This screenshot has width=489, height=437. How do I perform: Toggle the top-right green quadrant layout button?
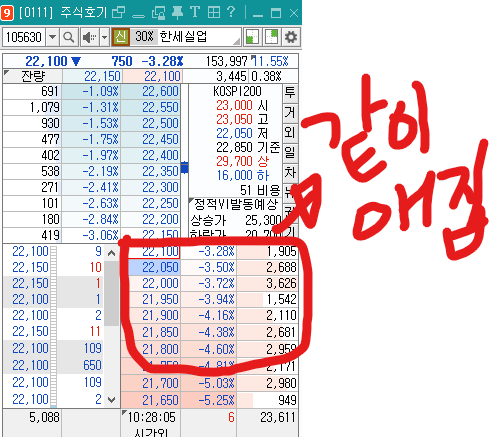(x=271, y=37)
